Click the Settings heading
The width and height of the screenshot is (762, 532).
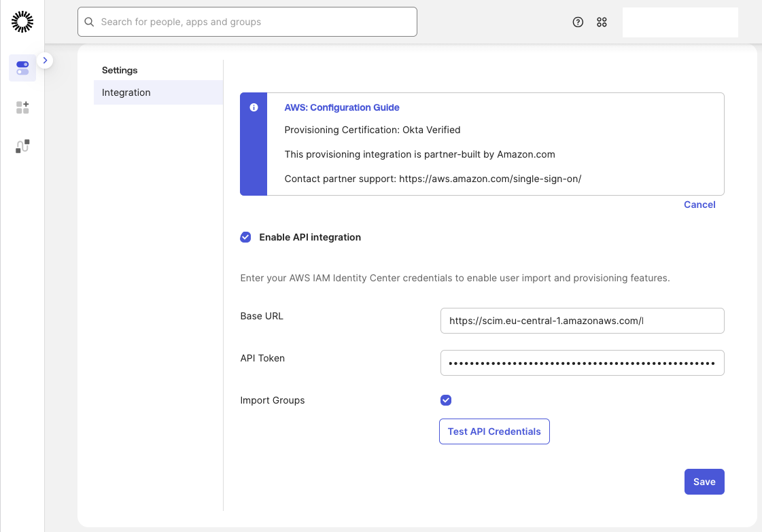pyautogui.click(x=120, y=70)
